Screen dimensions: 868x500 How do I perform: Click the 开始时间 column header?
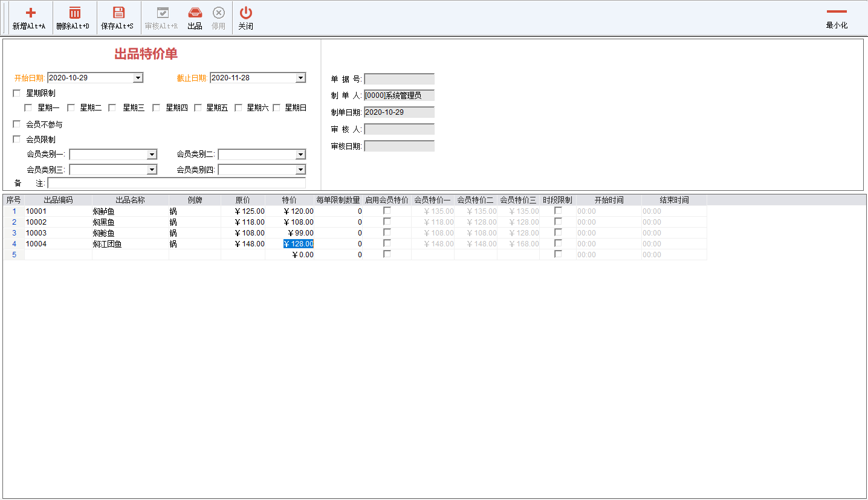point(609,200)
